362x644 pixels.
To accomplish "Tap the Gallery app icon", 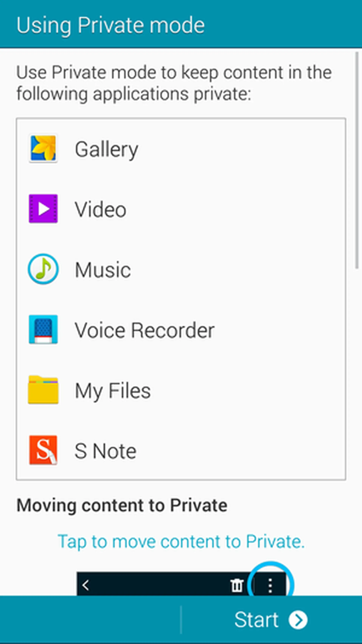I will [x=43, y=149].
